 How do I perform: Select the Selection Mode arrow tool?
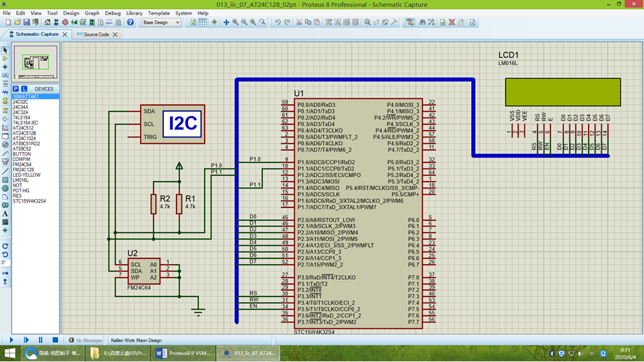[5, 50]
